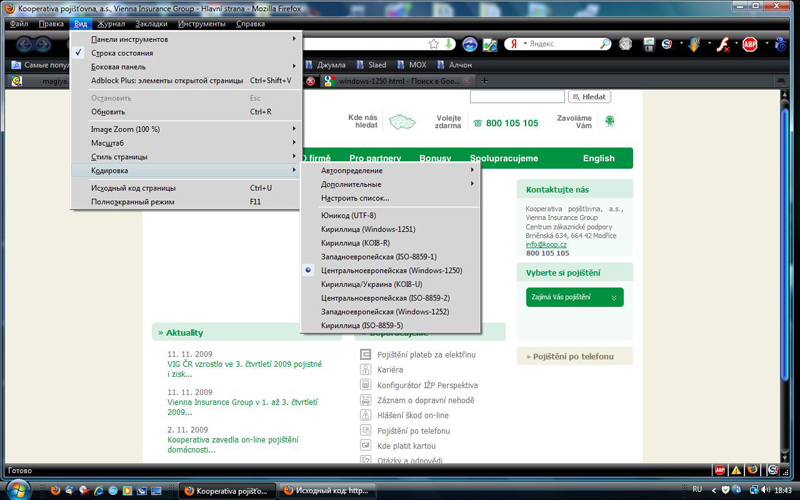Choose Исходный код страницы menu entry

tap(186, 188)
